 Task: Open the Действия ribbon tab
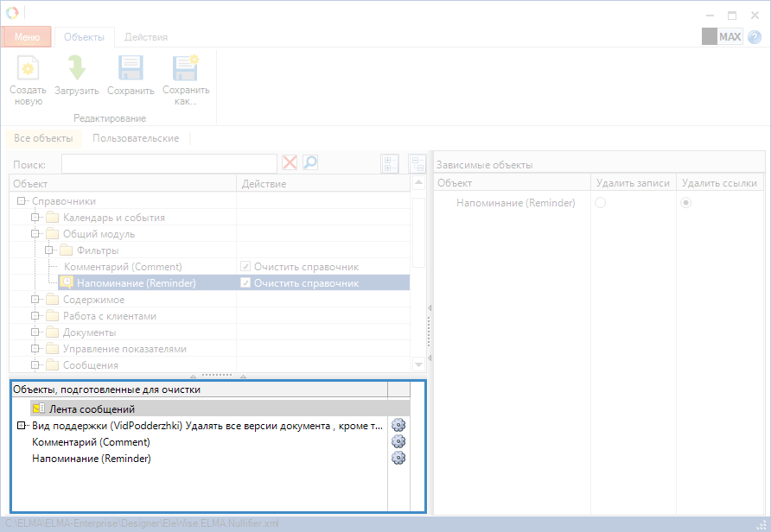[x=146, y=37]
